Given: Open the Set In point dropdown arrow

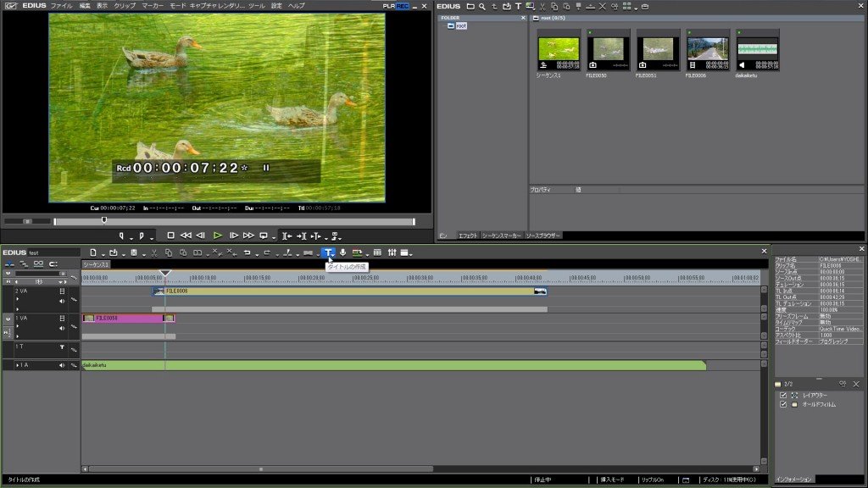Looking at the screenshot, I should pos(131,238).
